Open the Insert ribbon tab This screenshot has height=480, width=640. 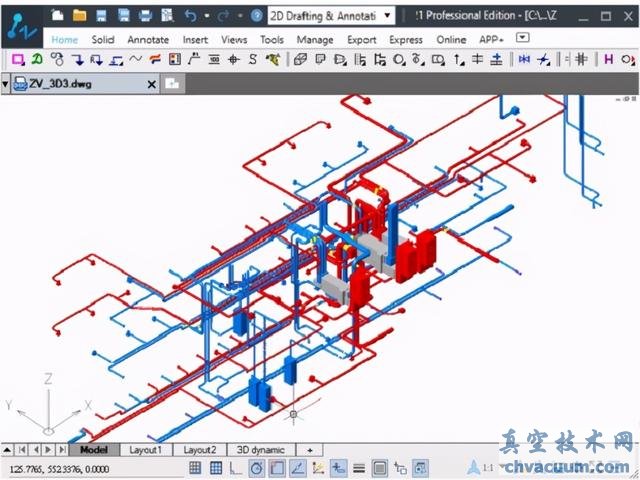pyautogui.click(x=195, y=40)
